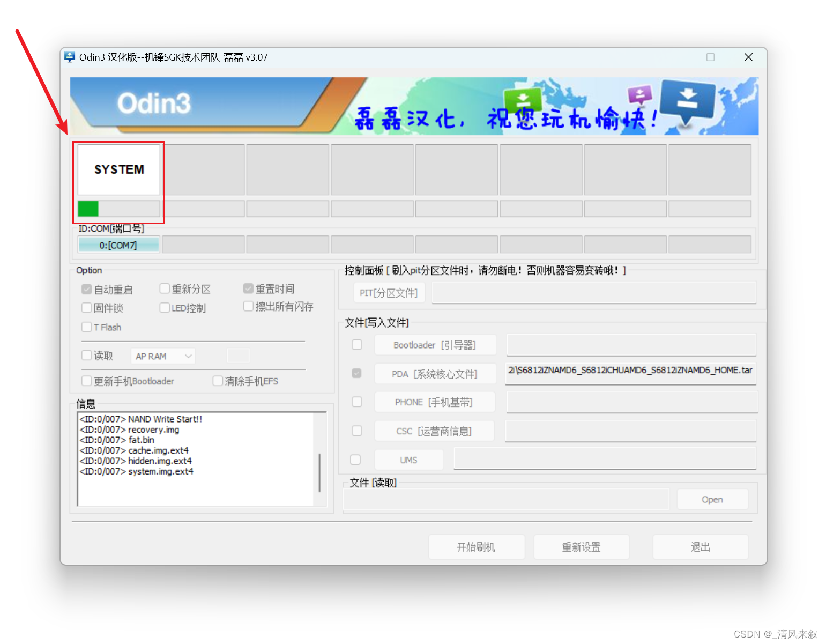This screenshot has width=826, height=644.
Task: Click the 重新设置 reset button
Action: (582, 547)
